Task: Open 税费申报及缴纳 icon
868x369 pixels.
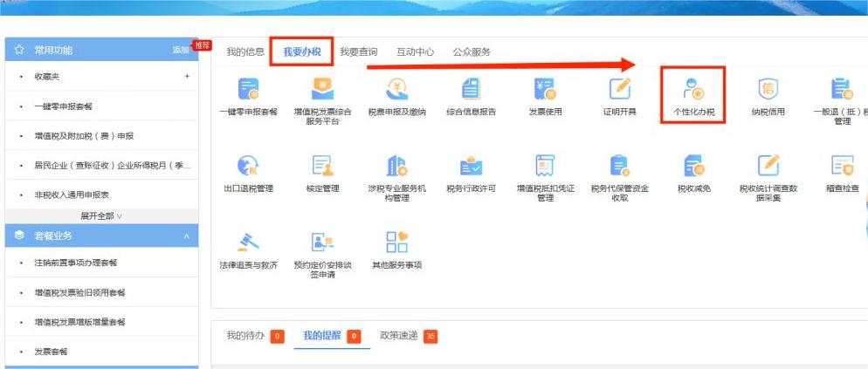Action: (x=397, y=89)
